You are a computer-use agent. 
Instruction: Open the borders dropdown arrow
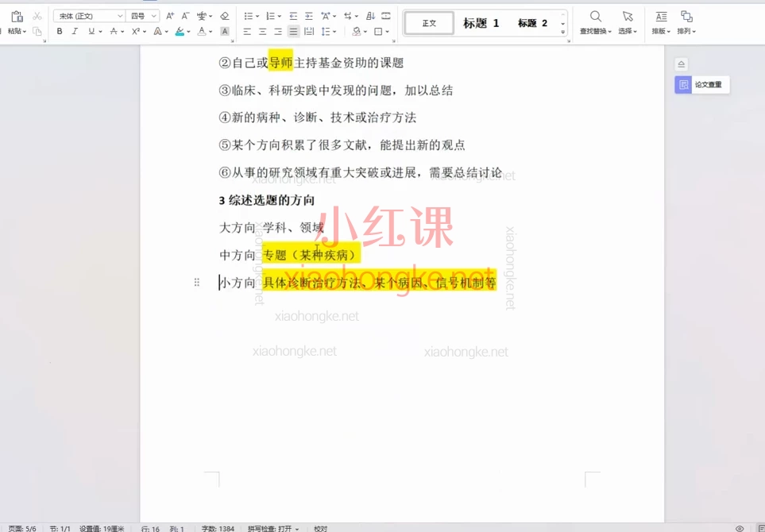(388, 32)
